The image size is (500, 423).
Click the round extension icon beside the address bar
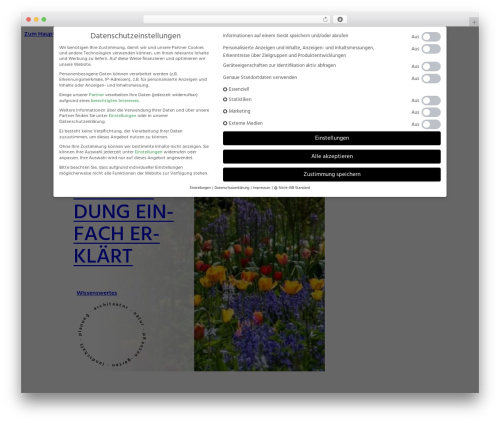point(340,19)
